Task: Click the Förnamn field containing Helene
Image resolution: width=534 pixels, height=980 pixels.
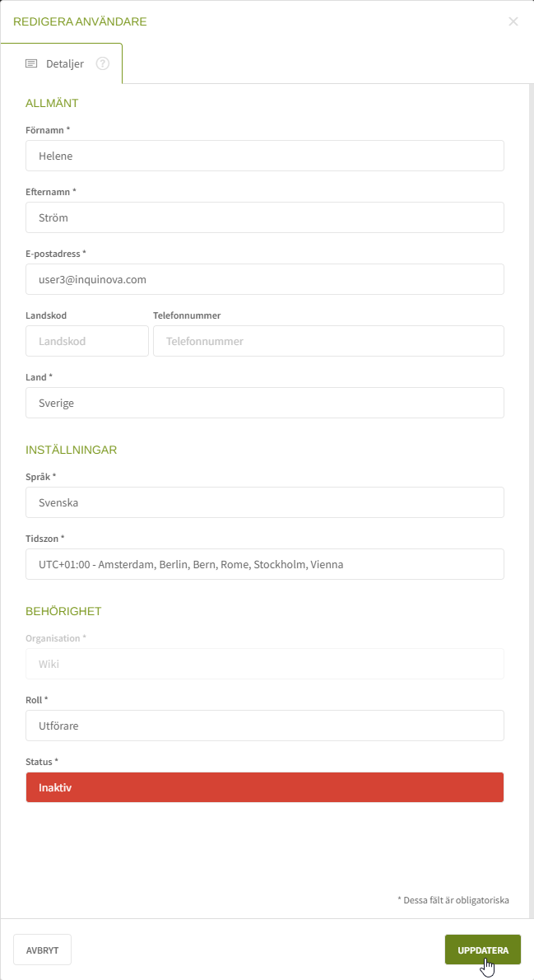Action: [264, 156]
